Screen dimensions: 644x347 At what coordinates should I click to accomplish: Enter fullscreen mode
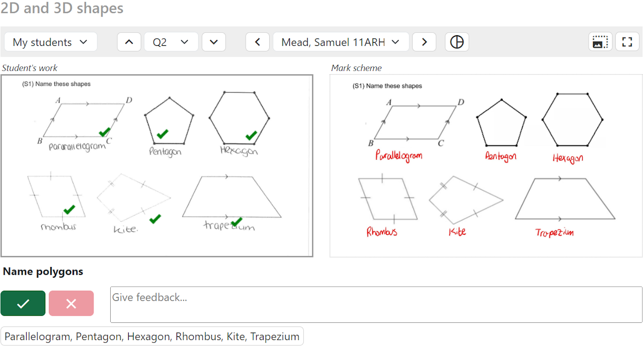627,42
